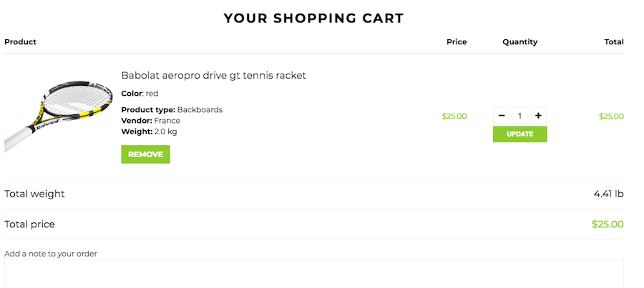The image size is (644, 288).
Task: Click the Add a note label
Action: (x=51, y=254)
